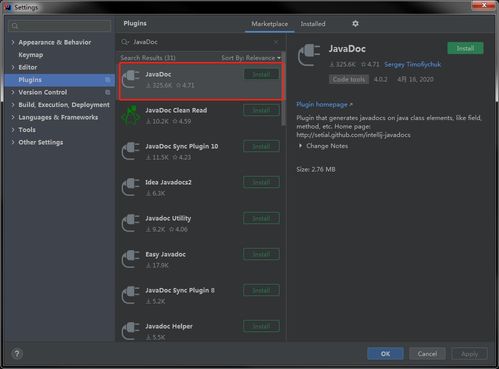499x369 pixels.
Task: Open Sort By Relevance dropdown
Action: pos(251,58)
